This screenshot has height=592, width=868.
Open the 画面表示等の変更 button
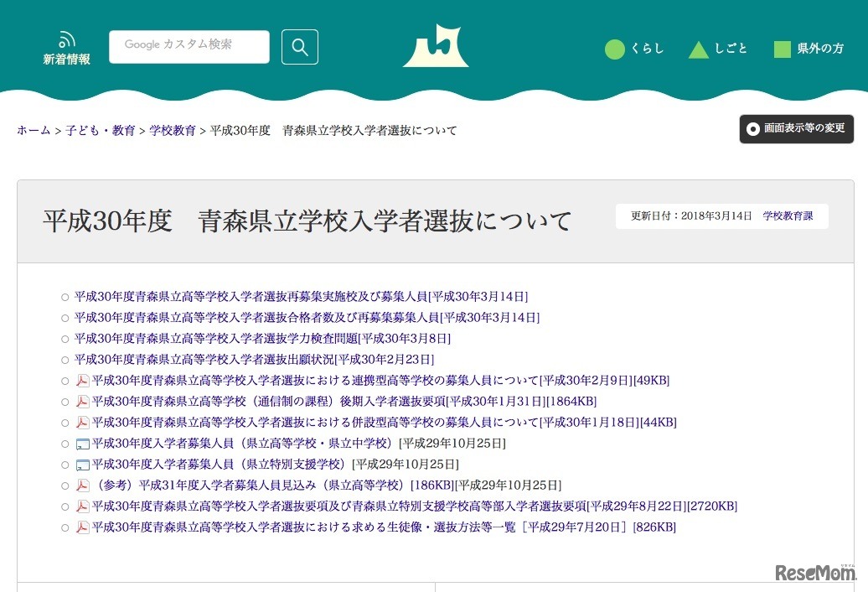(x=796, y=129)
